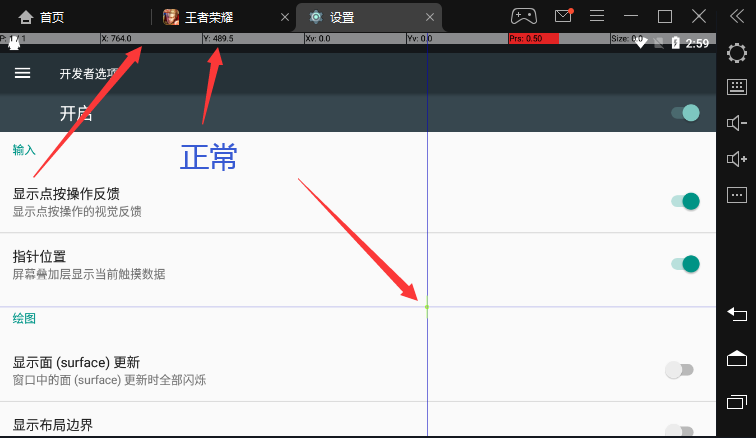Click the gamepad key-mapping icon
This screenshot has height=438, width=756.
(x=524, y=16)
